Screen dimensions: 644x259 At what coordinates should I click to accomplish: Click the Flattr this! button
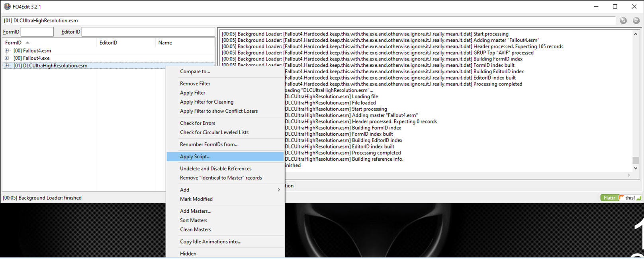621,198
